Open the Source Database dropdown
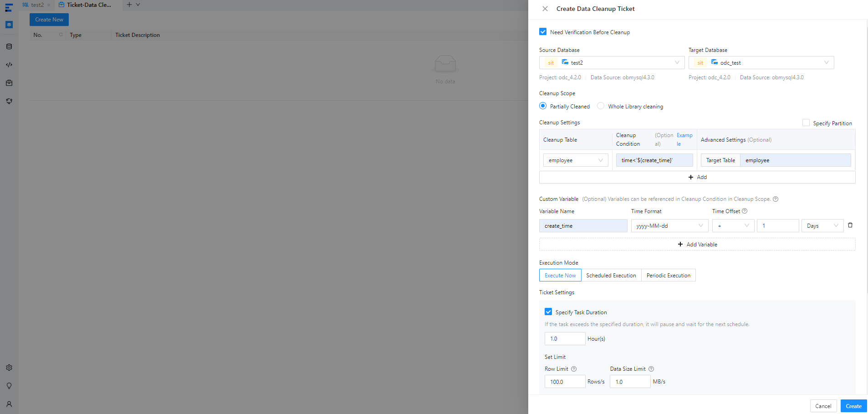This screenshot has height=414, width=868. (612, 63)
